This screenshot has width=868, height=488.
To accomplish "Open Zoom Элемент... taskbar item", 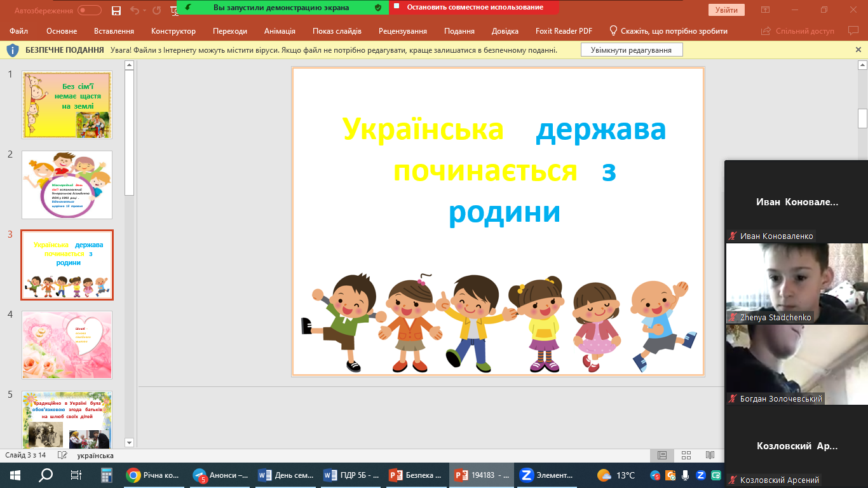I will [548, 475].
